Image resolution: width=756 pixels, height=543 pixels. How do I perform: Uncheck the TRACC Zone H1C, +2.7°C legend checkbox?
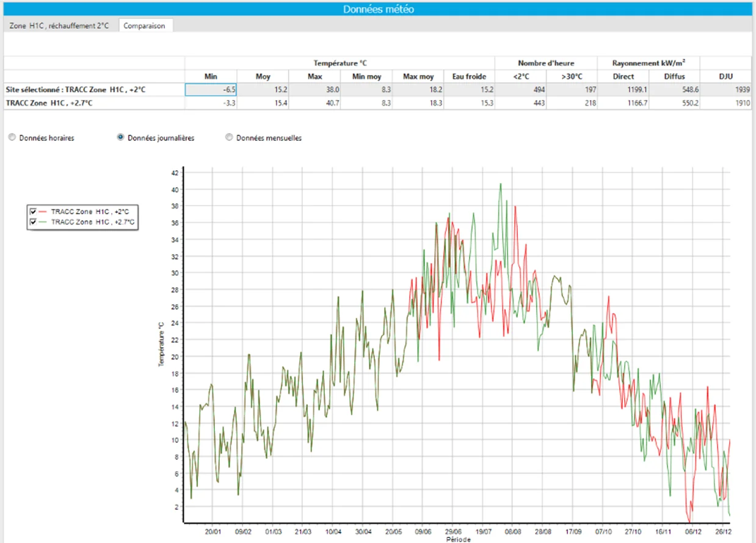34,223
